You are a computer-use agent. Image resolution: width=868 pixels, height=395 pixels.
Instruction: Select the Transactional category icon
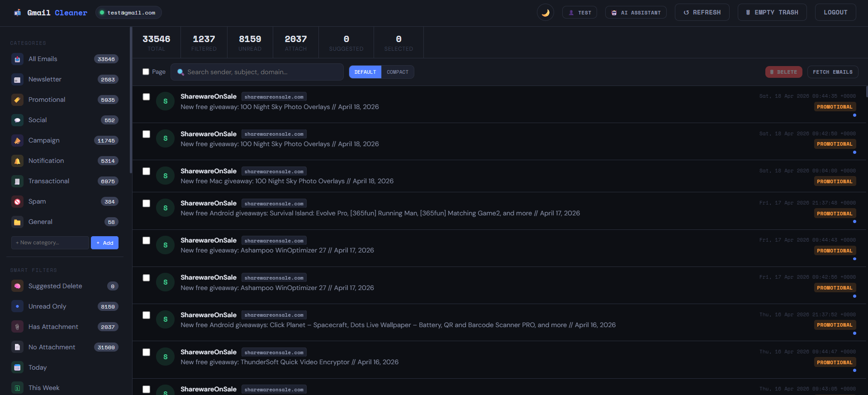point(17,181)
